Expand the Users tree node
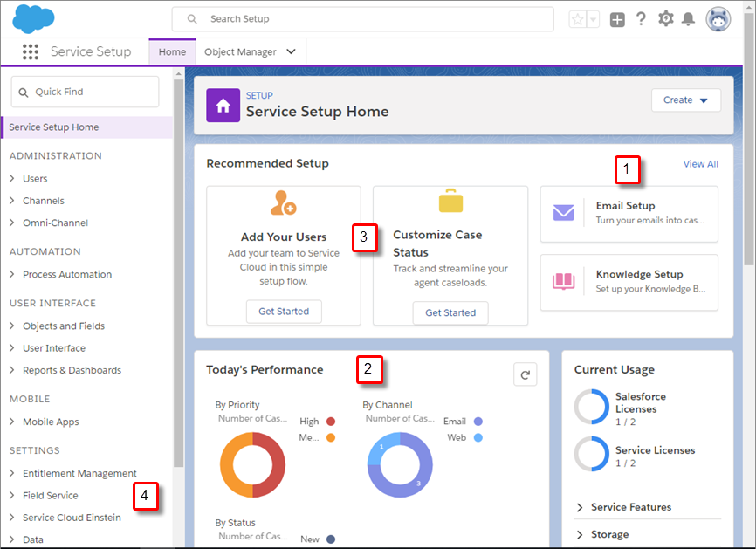Viewport: 756px width, 549px height. click(12, 178)
